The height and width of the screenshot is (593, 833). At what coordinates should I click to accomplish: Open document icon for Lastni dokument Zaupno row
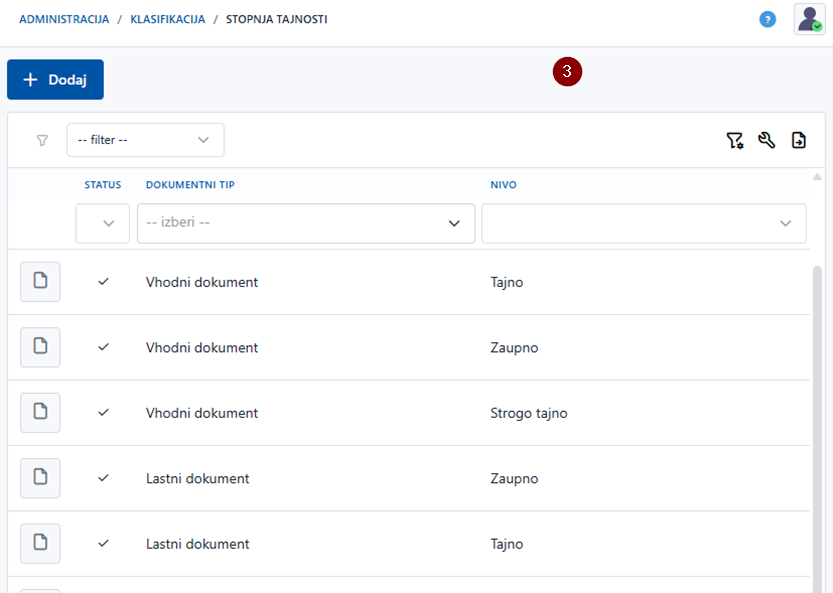(x=40, y=478)
